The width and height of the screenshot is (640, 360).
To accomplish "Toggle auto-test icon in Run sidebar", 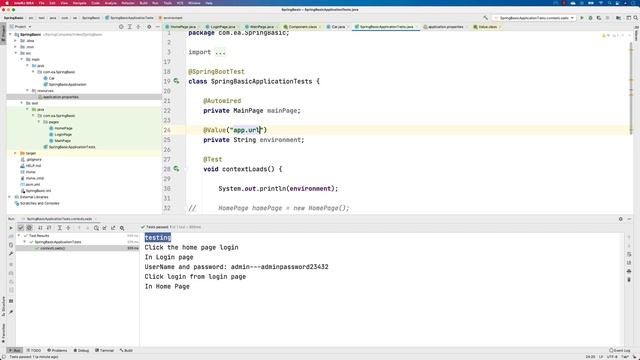I will (11, 245).
